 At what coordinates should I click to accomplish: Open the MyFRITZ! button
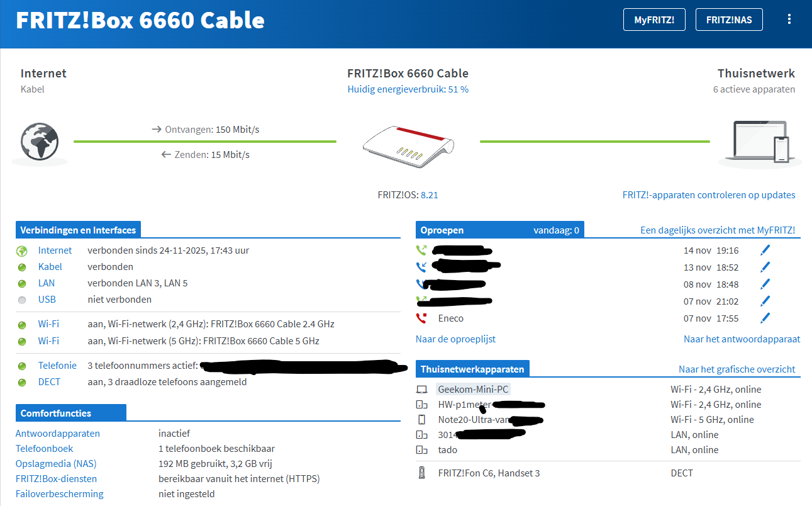(654, 20)
